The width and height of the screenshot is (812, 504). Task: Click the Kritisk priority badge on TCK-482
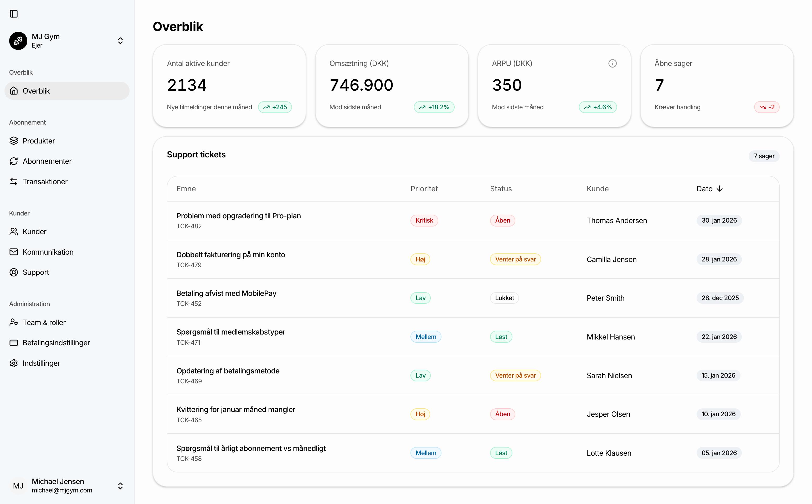[x=424, y=220]
